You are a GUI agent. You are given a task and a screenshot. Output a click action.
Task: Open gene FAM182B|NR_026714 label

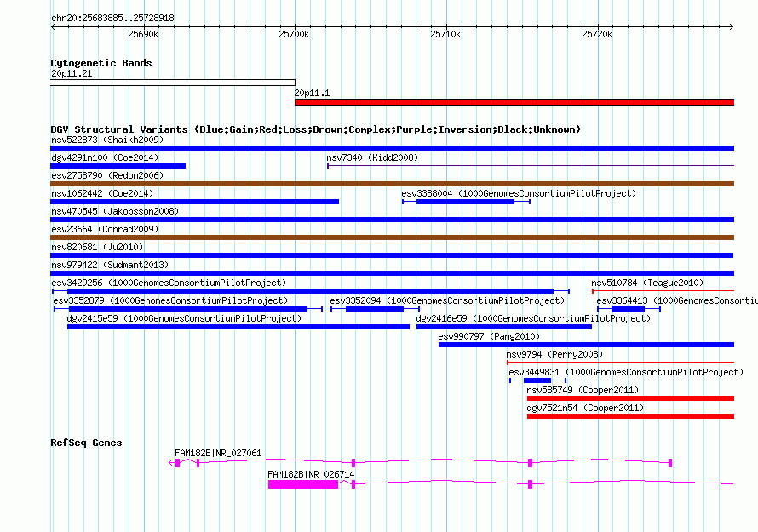[311, 474]
